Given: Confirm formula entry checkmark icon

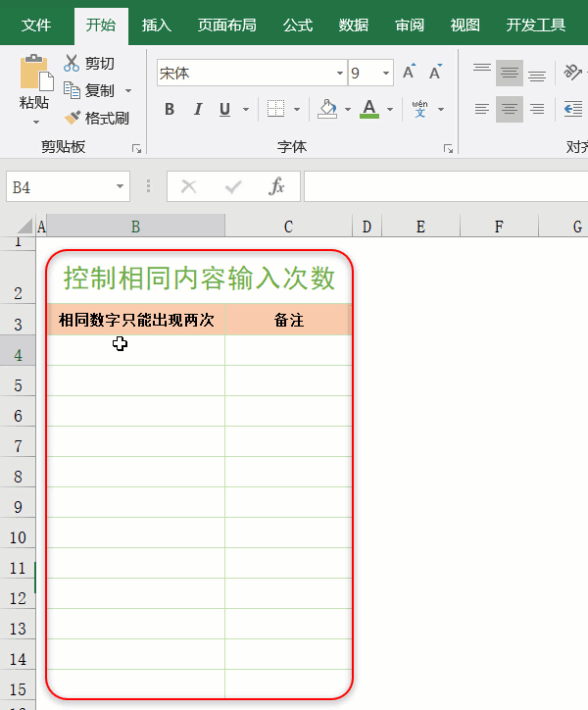Looking at the screenshot, I should coord(233,186).
